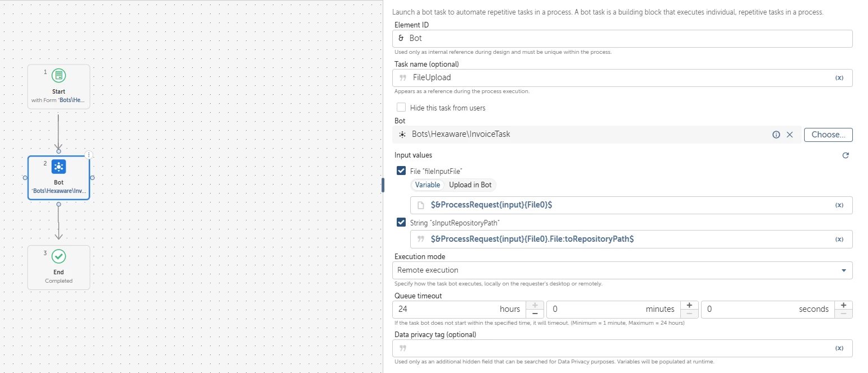Click the info icon beside InvoiceTask bot
The image size is (868, 373).
pyautogui.click(x=776, y=135)
